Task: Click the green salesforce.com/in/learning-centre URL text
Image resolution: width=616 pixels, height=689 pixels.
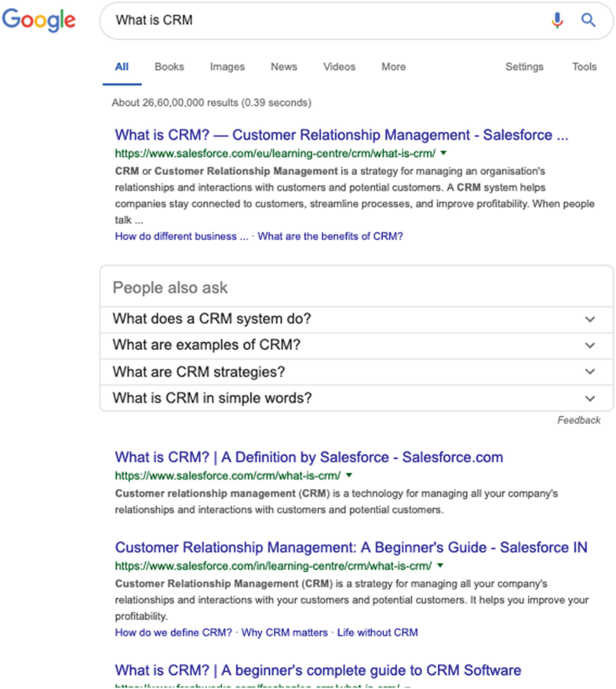Action: (273, 566)
